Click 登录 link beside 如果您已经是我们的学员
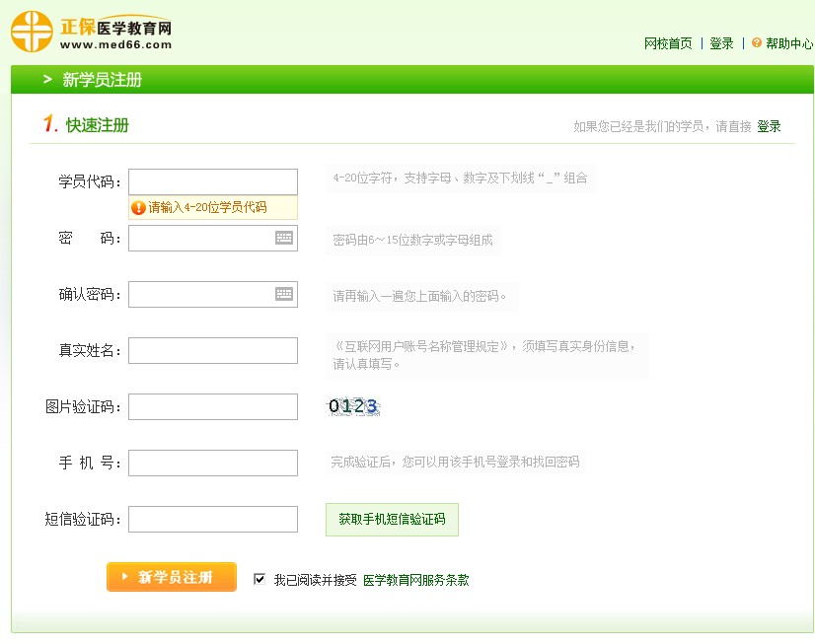Image resolution: width=815 pixels, height=644 pixels. click(x=769, y=126)
